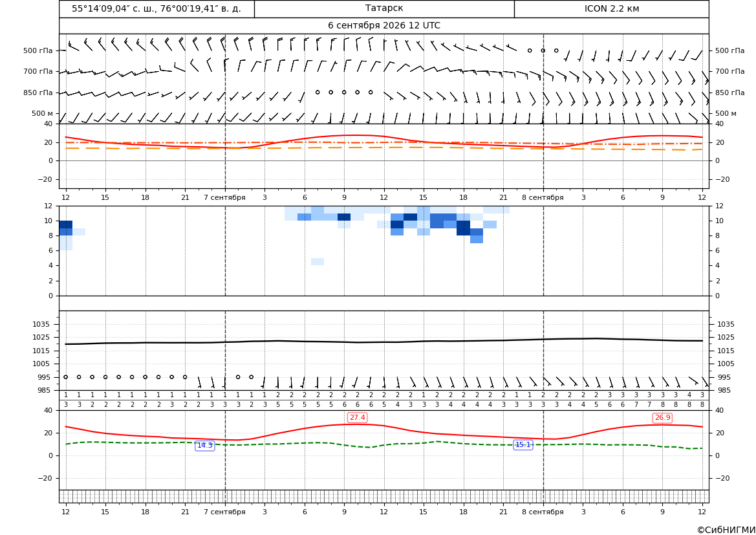Click the 8 сентября label on bottom time axis

coord(543,512)
